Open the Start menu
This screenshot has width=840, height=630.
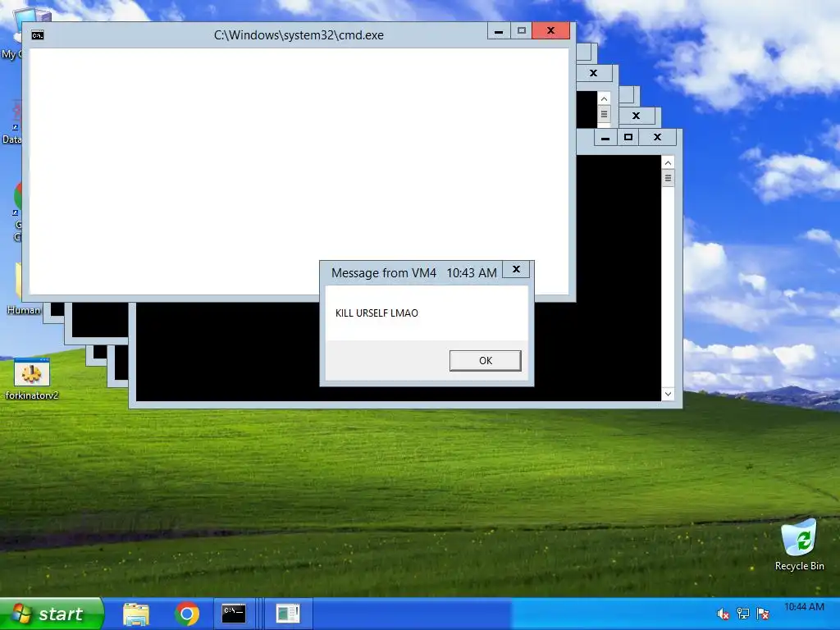point(52,614)
